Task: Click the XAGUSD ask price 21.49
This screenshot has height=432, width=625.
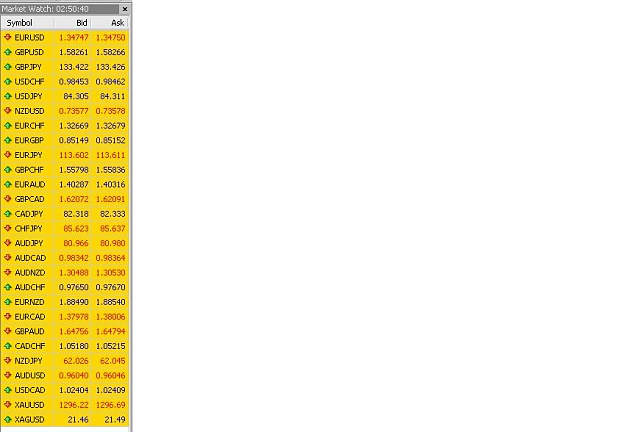Action: 115,420
